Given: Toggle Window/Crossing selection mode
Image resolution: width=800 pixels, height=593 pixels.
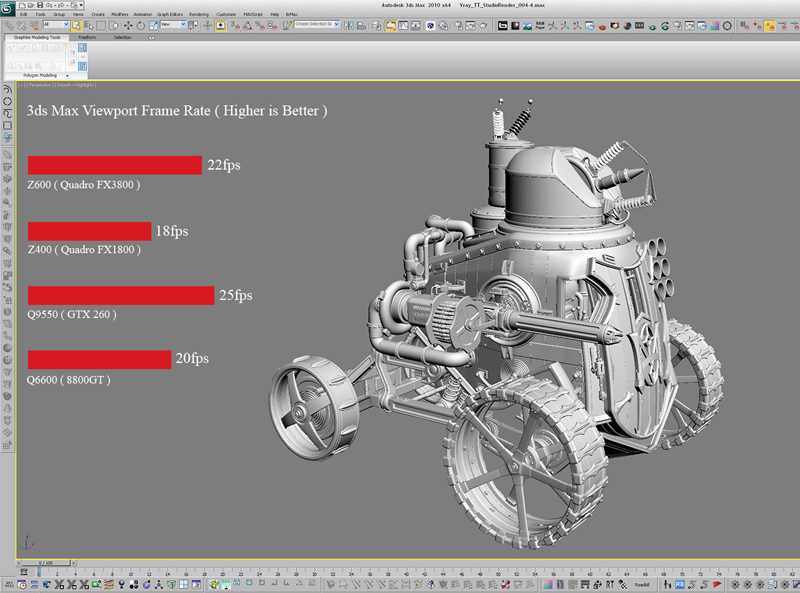Looking at the screenshot, I should pyautogui.click(x=113, y=25).
